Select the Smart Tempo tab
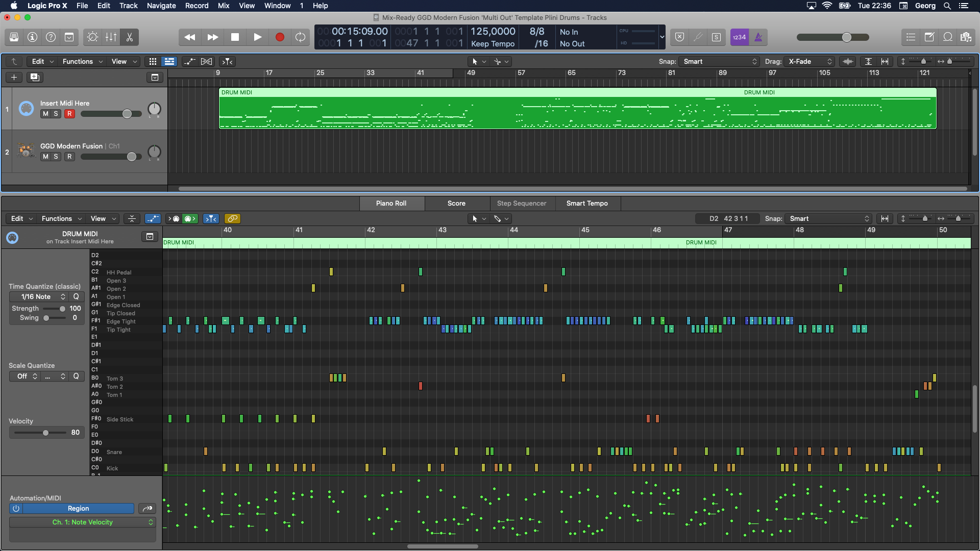This screenshot has width=980, height=551. [x=586, y=203]
